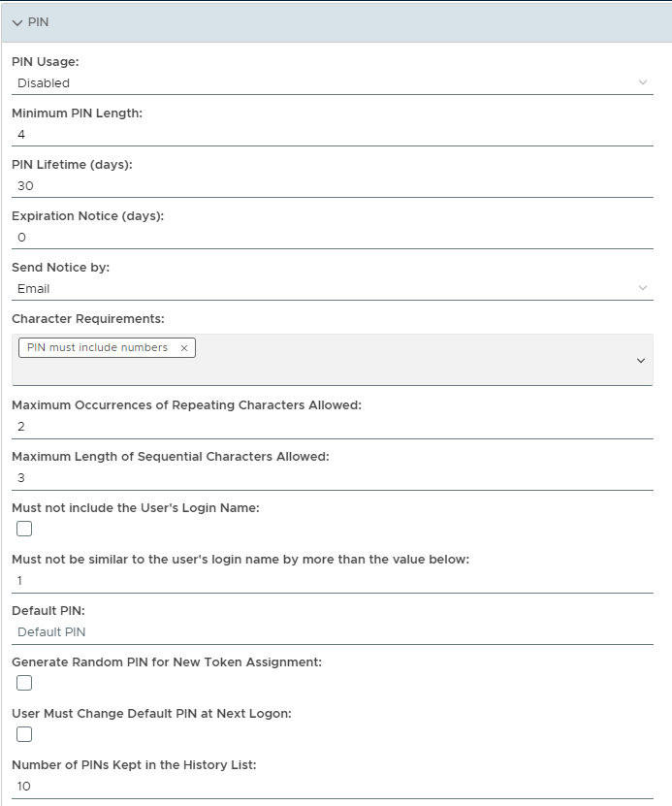Click the PIN section header title
Screen dimensions: 672x806
click(x=39, y=22)
